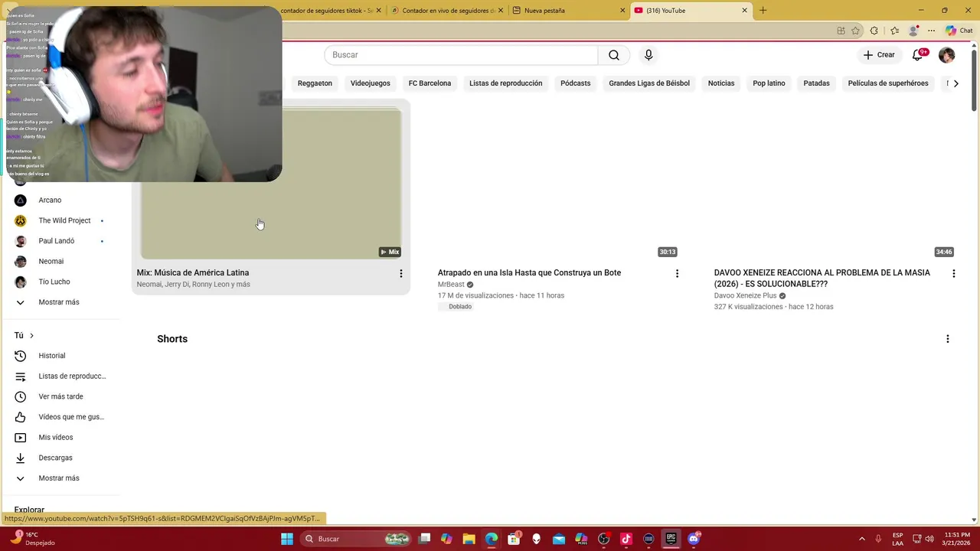Start voice search with the microphone icon
Image resolution: width=980 pixels, height=551 pixels.
[x=648, y=55]
